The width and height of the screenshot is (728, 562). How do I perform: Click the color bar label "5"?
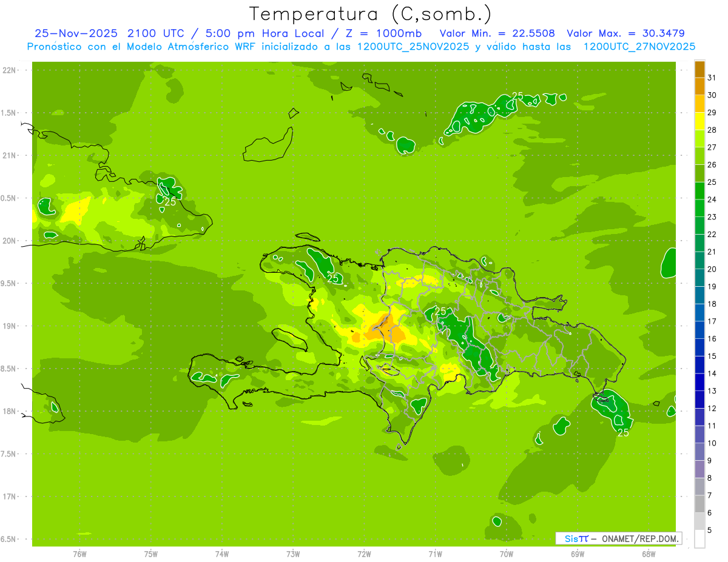[x=710, y=530]
